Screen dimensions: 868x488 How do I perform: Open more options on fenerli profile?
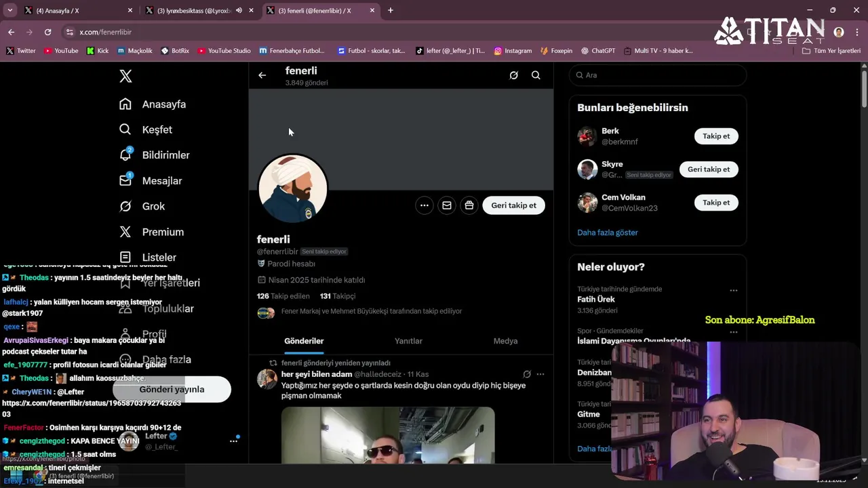pyautogui.click(x=424, y=205)
